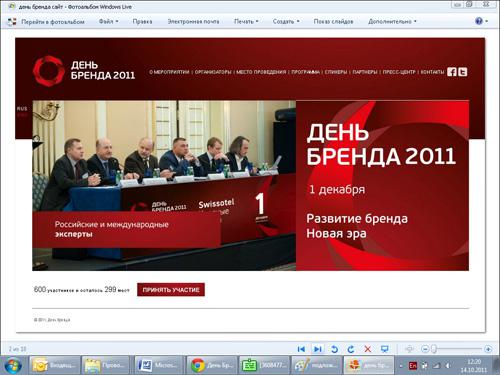This screenshot has width=500, height=375.
Task: Open the help question mark icon
Action: [479, 21]
